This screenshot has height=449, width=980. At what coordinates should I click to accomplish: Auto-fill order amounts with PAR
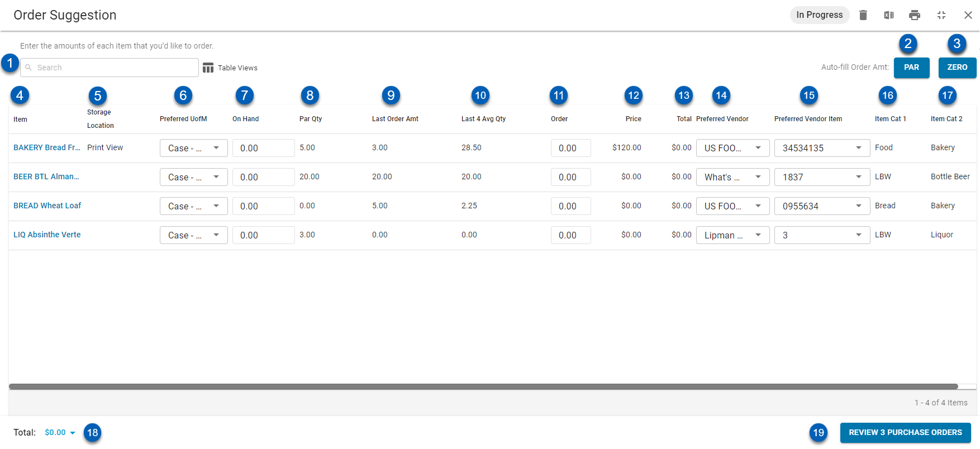911,68
